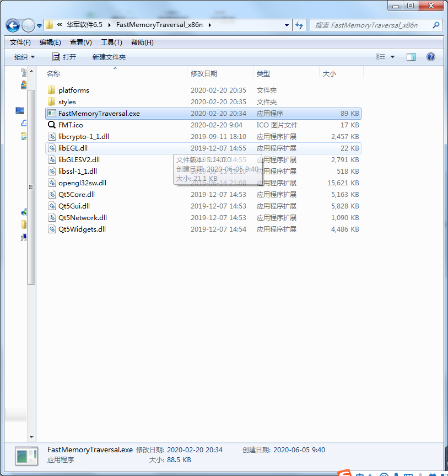Select the opengl32sw.dll file name

[x=82, y=183]
